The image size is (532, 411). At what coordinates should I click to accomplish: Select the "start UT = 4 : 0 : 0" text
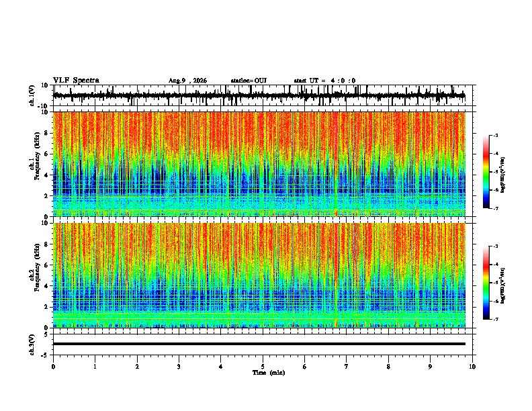click(324, 81)
